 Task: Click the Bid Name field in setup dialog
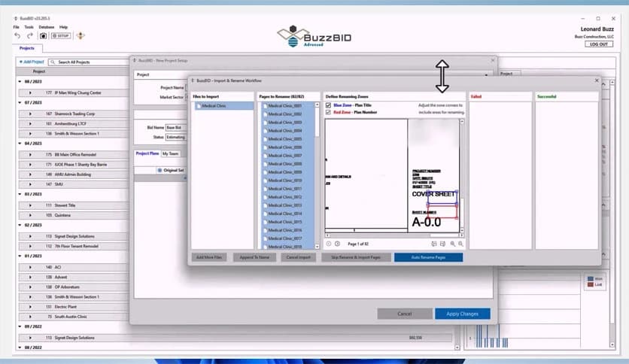(176, 128)
